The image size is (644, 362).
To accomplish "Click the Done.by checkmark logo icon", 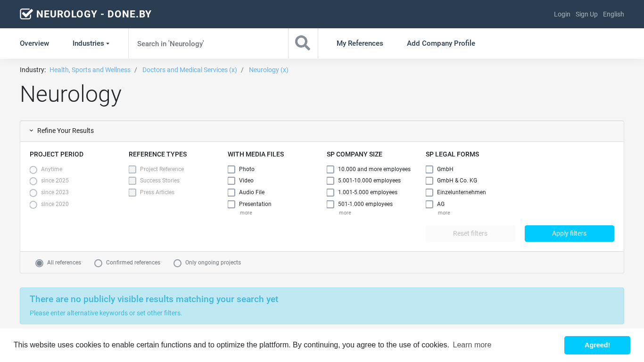I will (x=26, y=14).
